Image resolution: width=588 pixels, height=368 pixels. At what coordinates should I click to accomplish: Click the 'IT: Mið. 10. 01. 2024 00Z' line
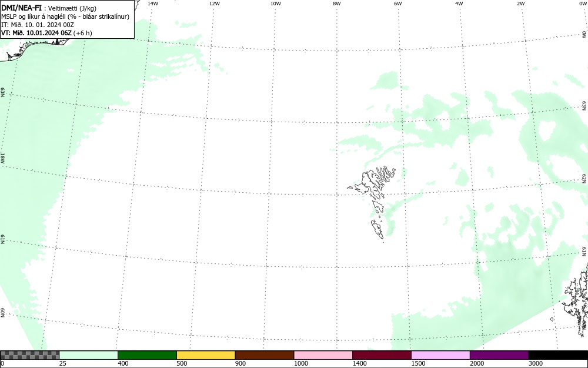pyautogui.click(x=38, y=25)
